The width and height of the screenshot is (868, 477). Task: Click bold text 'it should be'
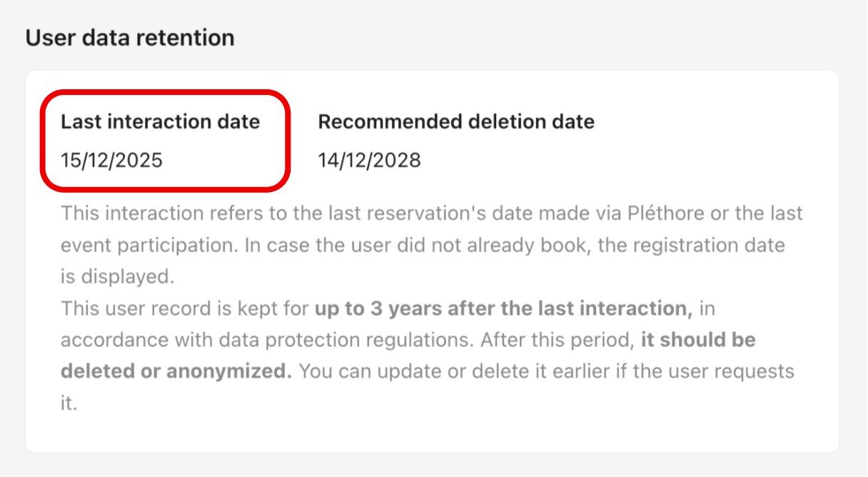697,340
